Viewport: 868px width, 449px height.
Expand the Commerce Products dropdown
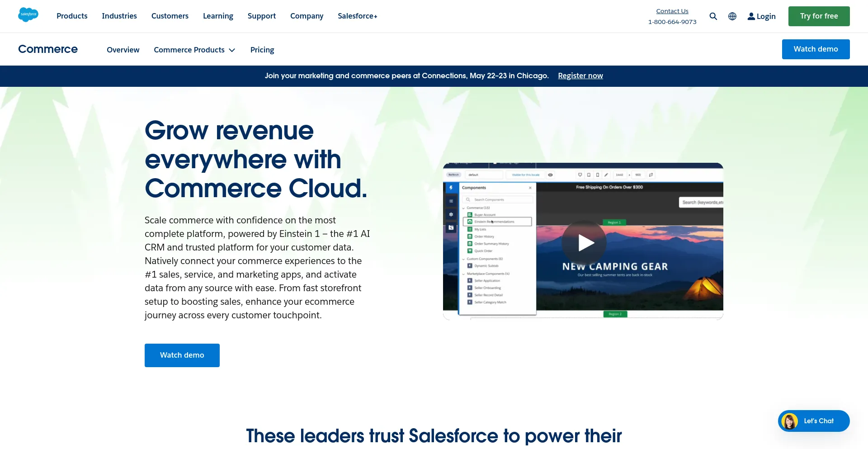point(194,50)
